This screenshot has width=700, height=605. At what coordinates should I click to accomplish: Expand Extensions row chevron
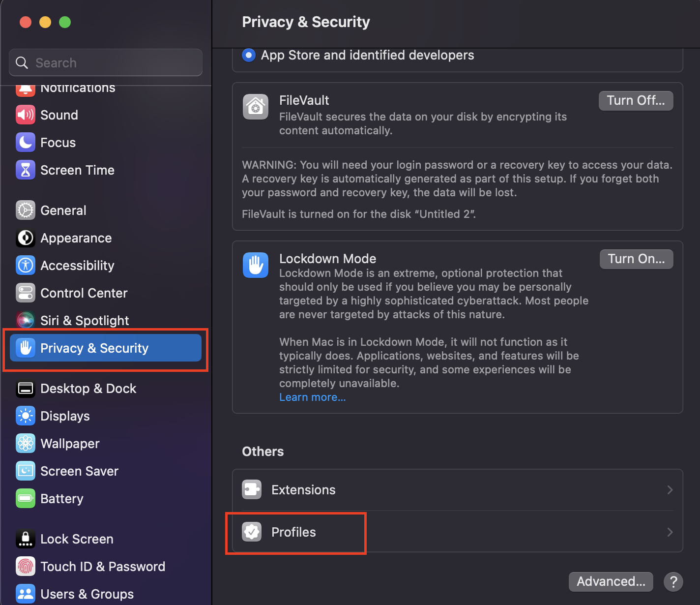pos(670,490)
